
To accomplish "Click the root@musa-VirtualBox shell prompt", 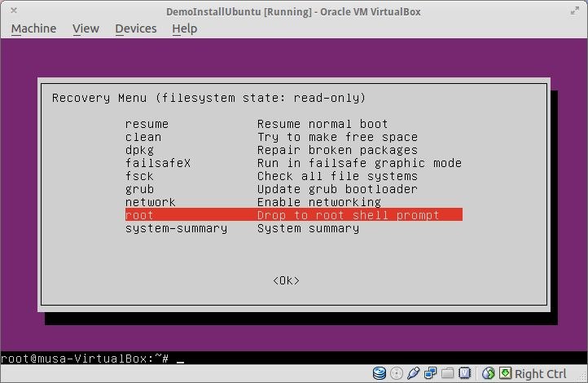I will coord(85,359).
